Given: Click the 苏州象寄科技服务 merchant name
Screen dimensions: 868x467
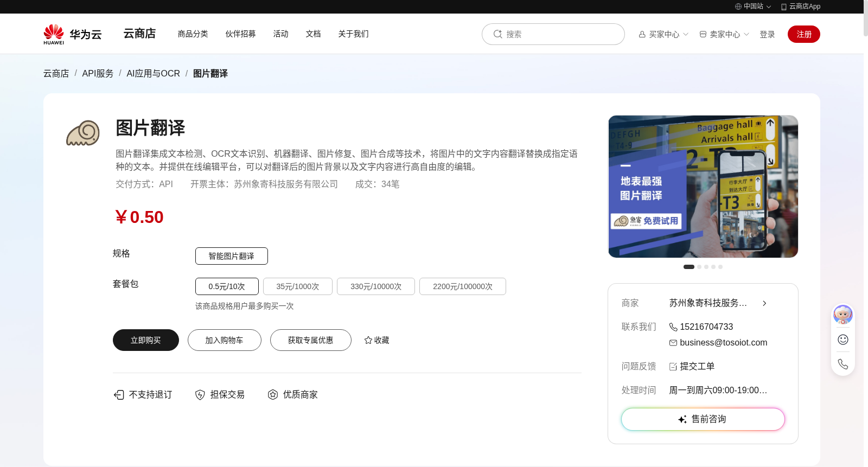Looking at the screenshot, I should 708,303.
